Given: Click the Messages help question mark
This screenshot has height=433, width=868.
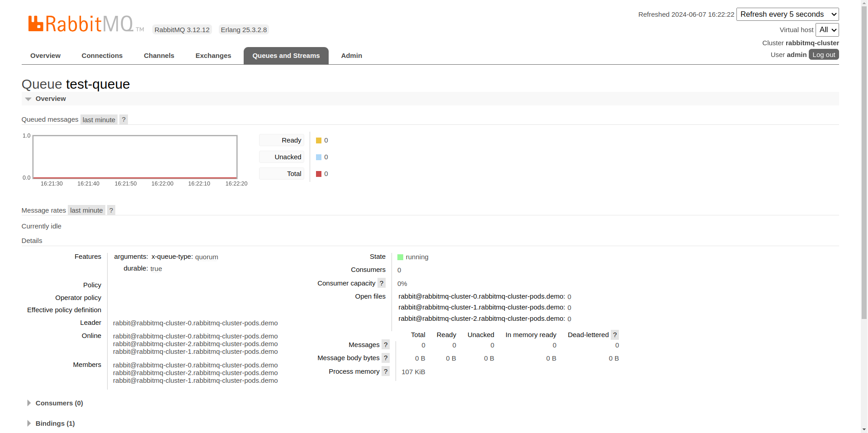Looking at the screenshot, I should [x=386, y=345].
